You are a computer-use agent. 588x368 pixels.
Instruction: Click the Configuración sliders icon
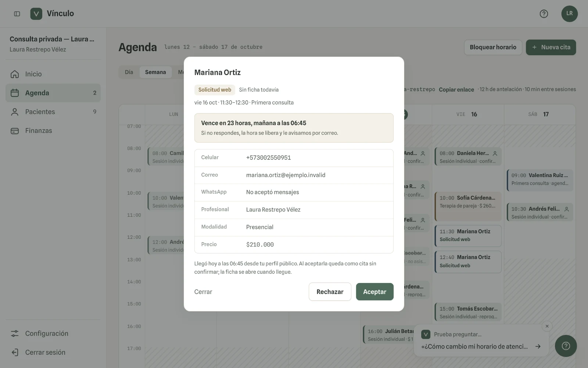pyautogui.click(x=15, y=333)
